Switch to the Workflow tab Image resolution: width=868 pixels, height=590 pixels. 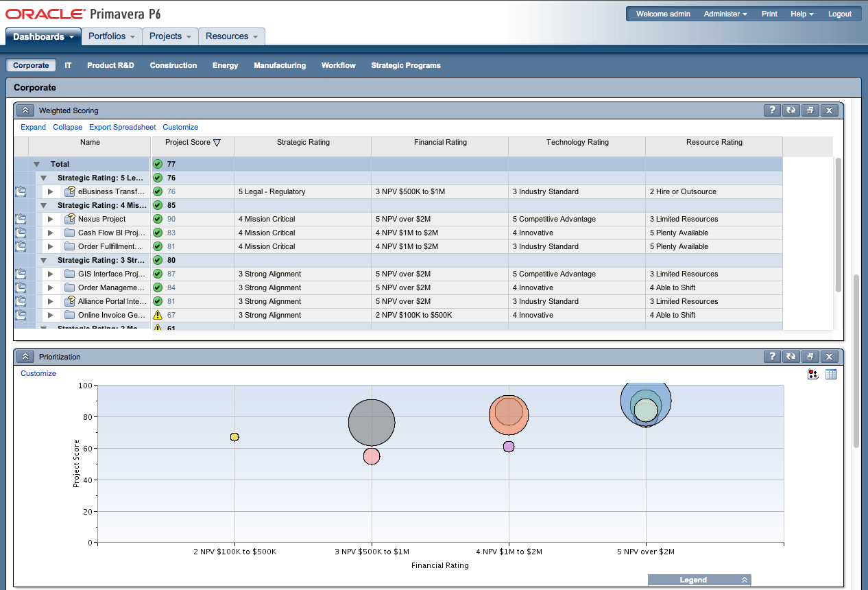pyautogui.click(x=339, y=65)
